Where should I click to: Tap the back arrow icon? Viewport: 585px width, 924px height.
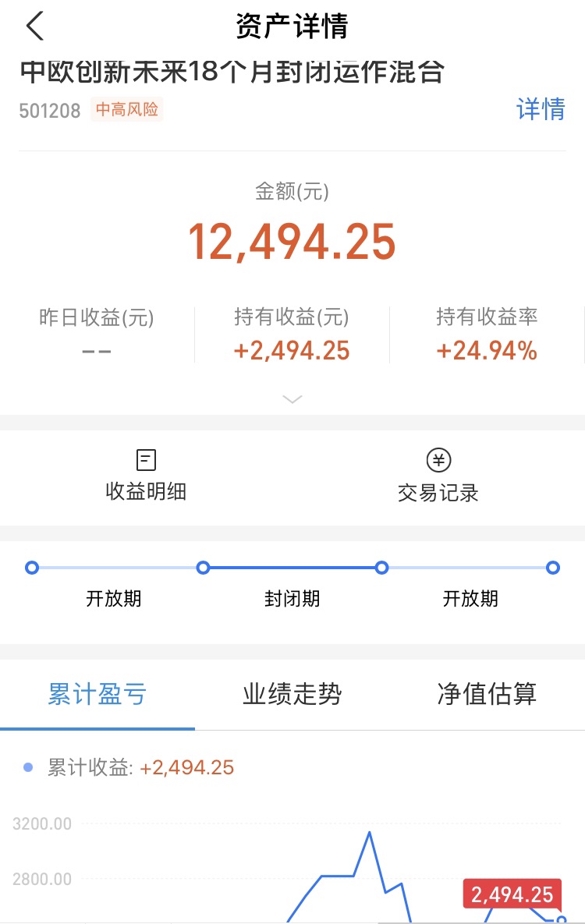pos(35,27)
